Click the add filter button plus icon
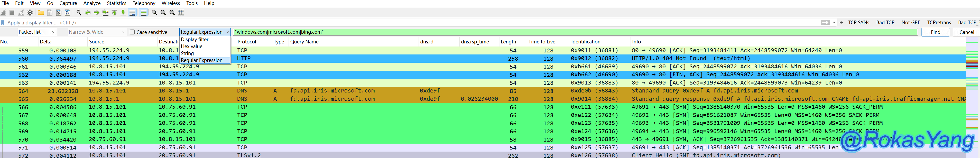Viewport: 980px width, 158px height. (841, 22)
